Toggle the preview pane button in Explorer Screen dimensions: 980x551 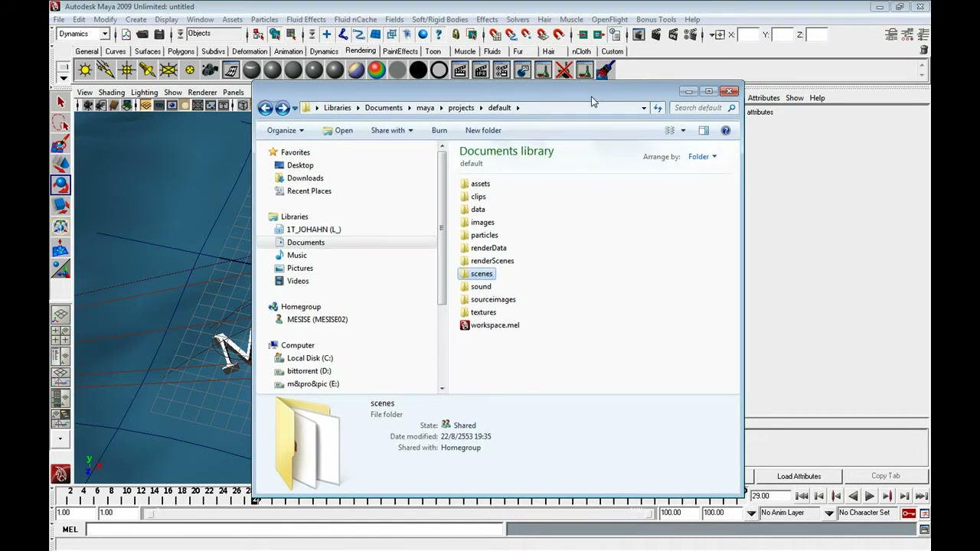pyautogui.click(x=704, y=130)
